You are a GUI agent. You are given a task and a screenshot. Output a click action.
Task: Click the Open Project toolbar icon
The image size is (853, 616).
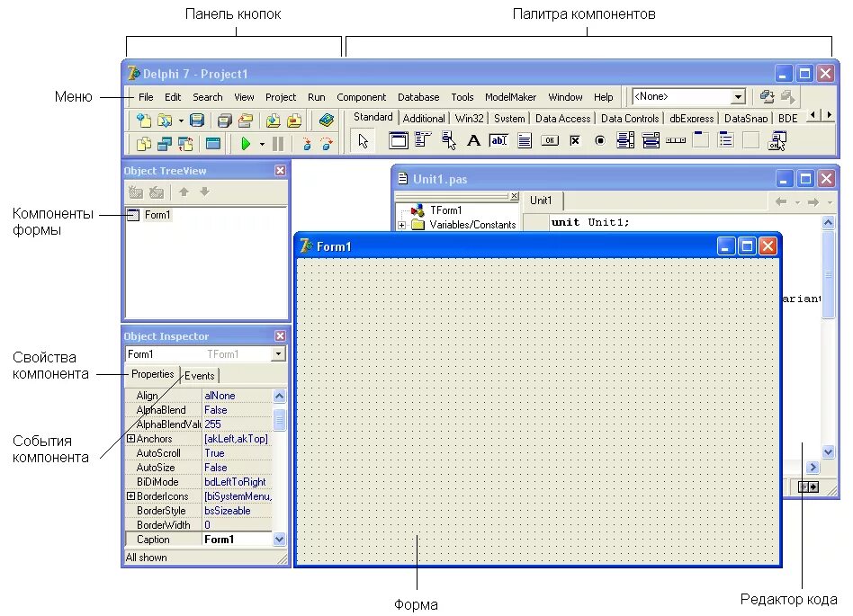[246, 121]
